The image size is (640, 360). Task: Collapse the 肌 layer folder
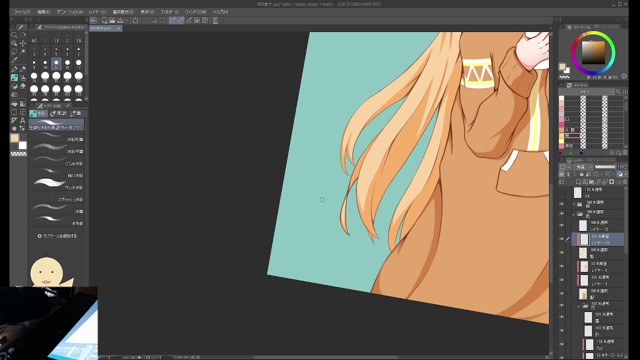click(579, 306)
